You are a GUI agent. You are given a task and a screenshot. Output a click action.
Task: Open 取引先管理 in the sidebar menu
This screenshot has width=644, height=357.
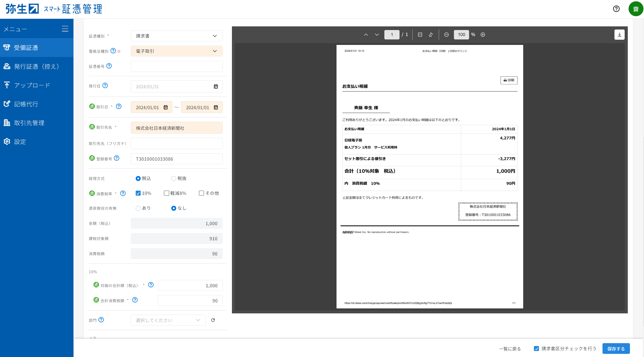[37, 123]
